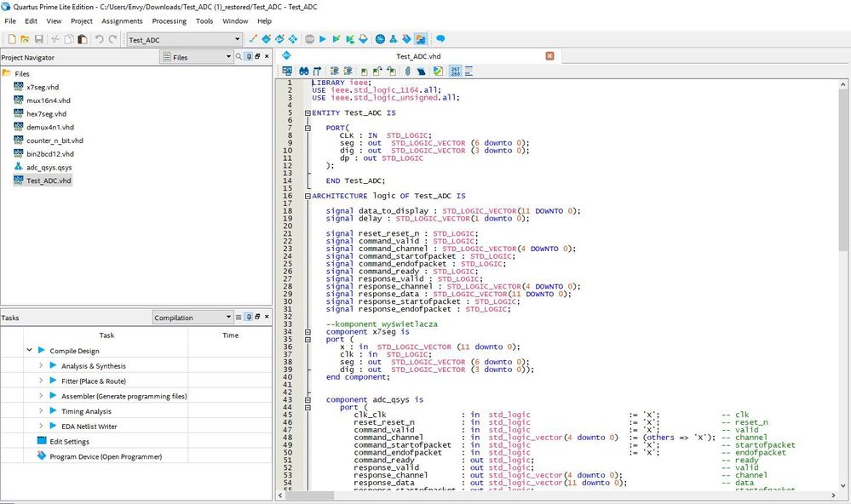Toggle pin on Project Navigator panel
The height and width of the screenshot is (504, 851).
coord(248,57)
